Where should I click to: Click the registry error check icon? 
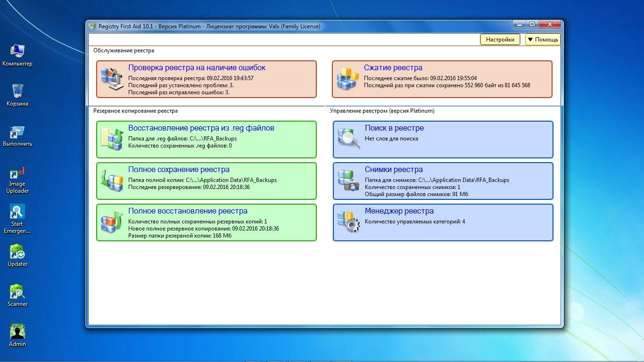pyautogui.click(x=112, y=79)
